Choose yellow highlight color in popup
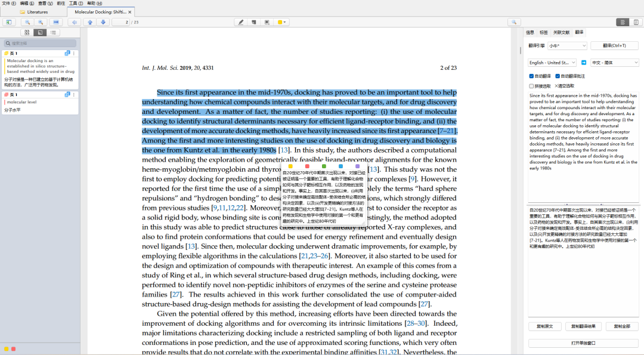 [290, 166]
